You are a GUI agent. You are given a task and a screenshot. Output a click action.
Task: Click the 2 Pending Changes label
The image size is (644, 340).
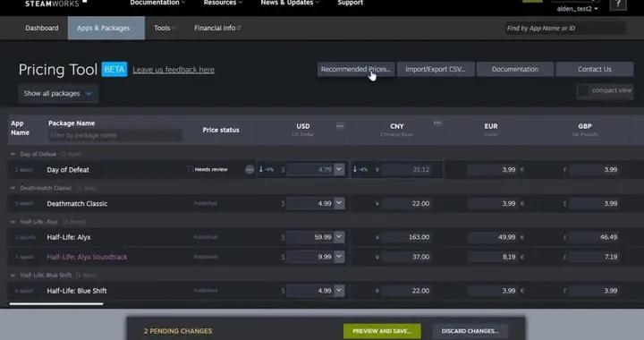pyautogui.click(x=178, y=331)
